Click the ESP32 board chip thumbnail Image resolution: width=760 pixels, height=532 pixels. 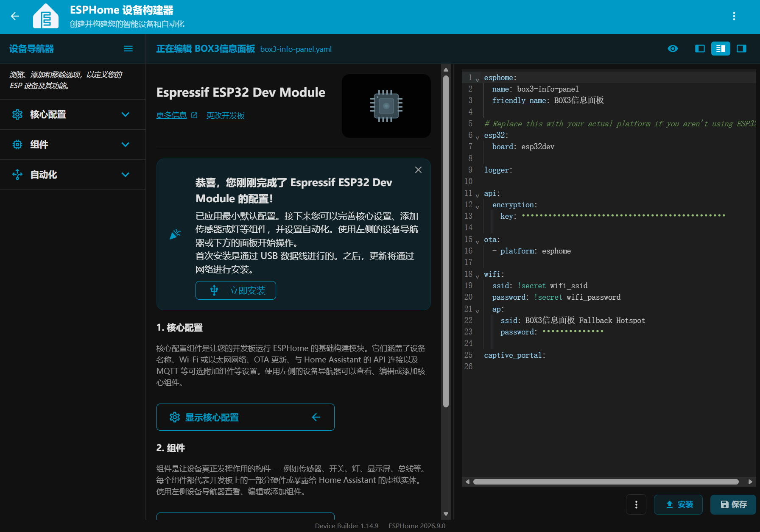(x=386, y=106)
